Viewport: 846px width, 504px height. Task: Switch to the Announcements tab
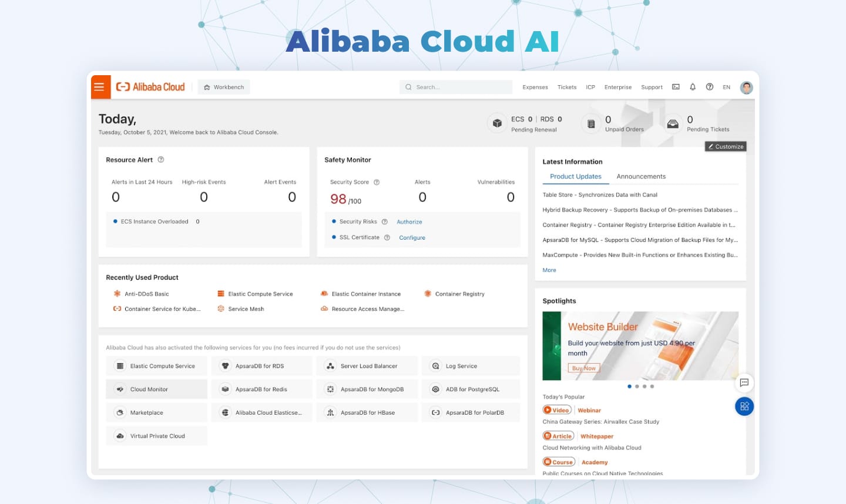[641, 177]
